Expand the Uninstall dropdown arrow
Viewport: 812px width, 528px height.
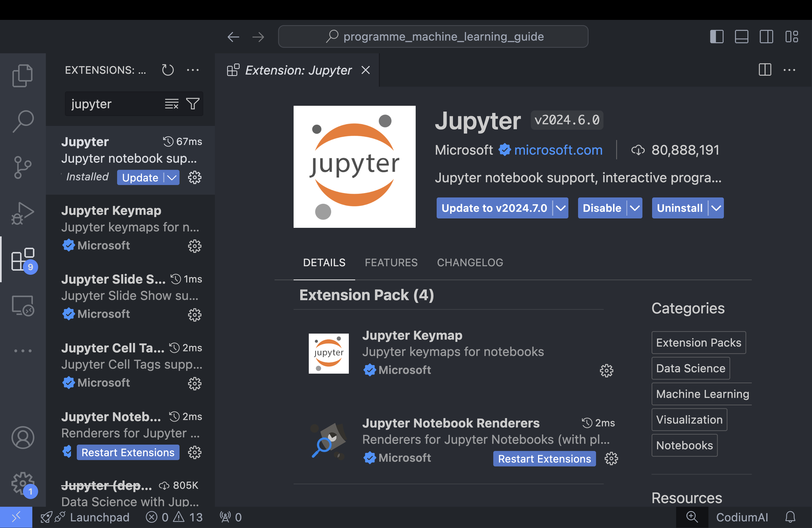pos(716,208)
